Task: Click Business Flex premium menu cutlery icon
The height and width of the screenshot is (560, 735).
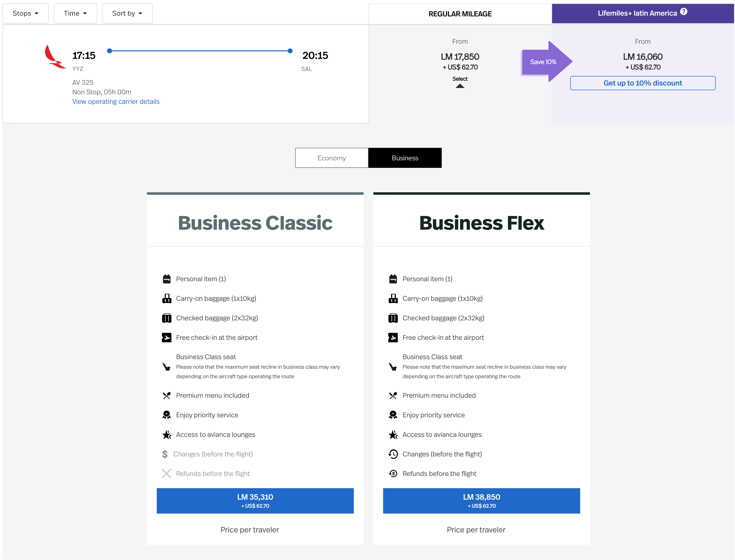Action: pyautogui.click(x=393, y=396)
